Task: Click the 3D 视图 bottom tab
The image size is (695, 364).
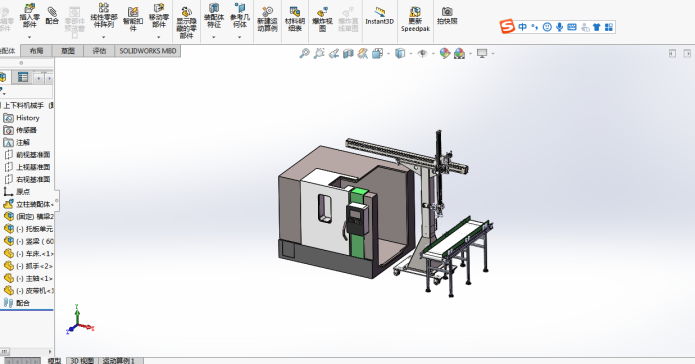Action: click(x=82, y=360)
